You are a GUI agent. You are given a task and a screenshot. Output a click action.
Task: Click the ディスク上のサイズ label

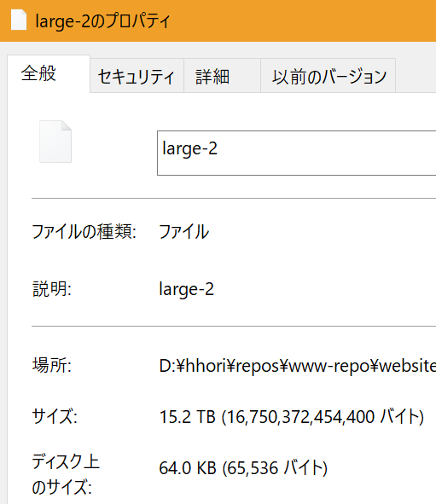66,474
